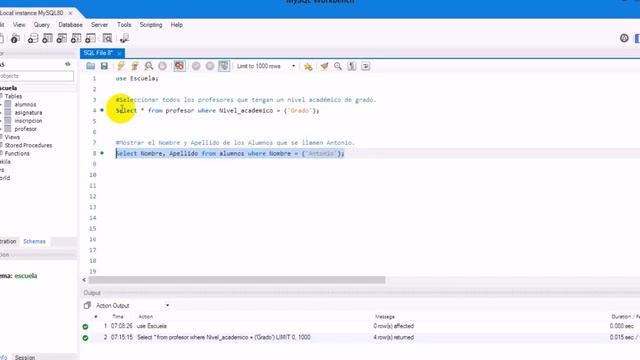Viewport: 640px width, 360px height.
Task: Open the View menu
Action: click(19, 25)
